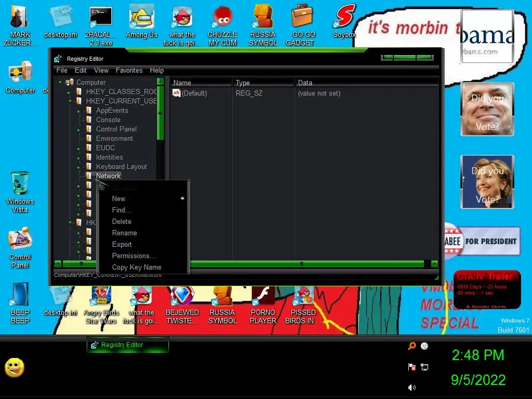Image resolution: width=532 pixels, height=399 pixels.
Task: Click the FOR PRESIDENT banner gadget
Action: coord(482,241)
